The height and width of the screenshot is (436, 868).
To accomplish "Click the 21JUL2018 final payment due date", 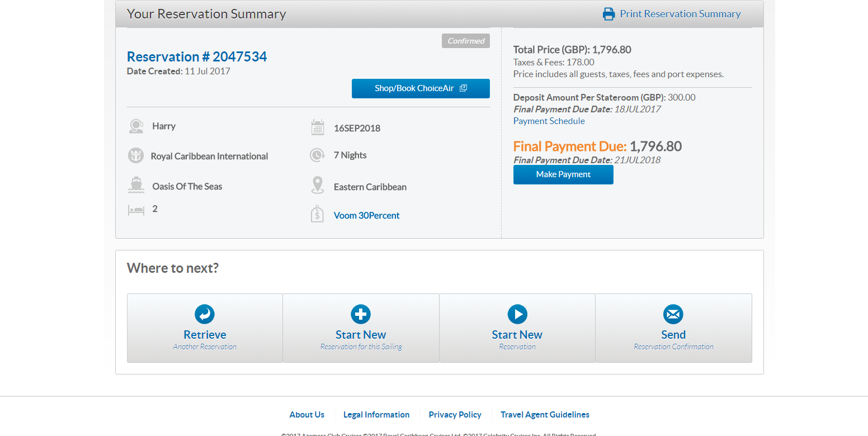I will click(x=638, y=160).
